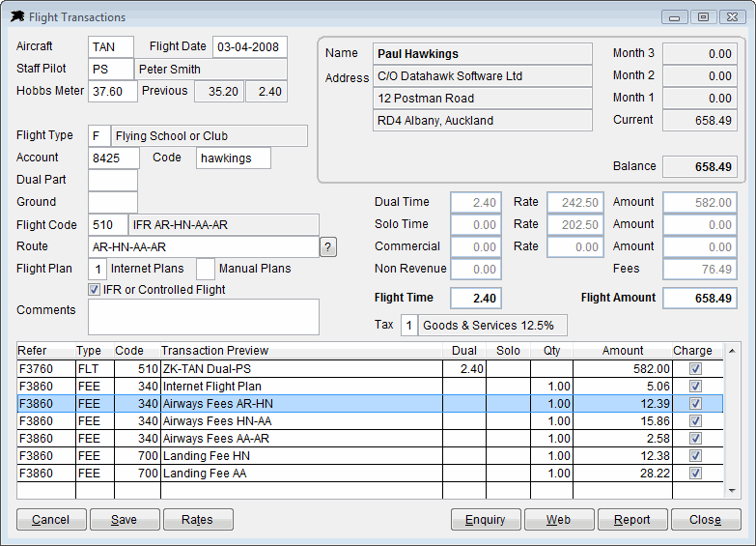Image resolution: width=756 pixels, height=546 pixels.
Task: Click the amount 582.00 table cell
Action: click(x=623, y=369)
